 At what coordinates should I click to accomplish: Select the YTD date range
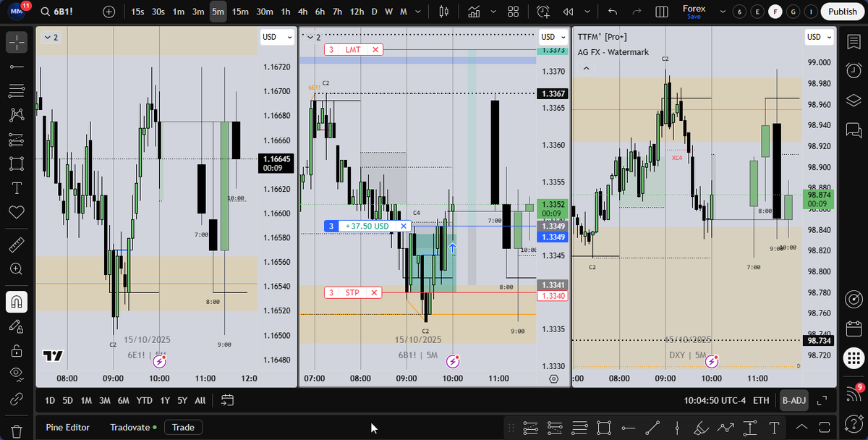pyautogui.click(x=144, y=400)
